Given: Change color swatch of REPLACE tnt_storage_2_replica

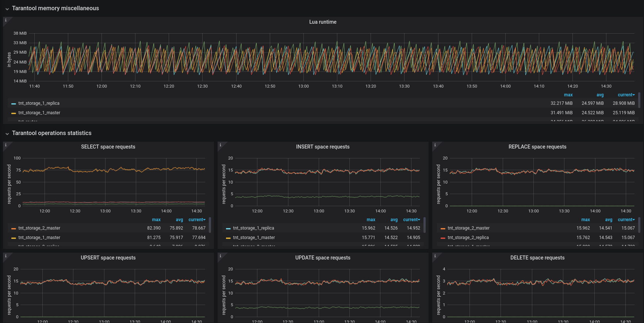Looking at the screenshot, I should (443, 238).
